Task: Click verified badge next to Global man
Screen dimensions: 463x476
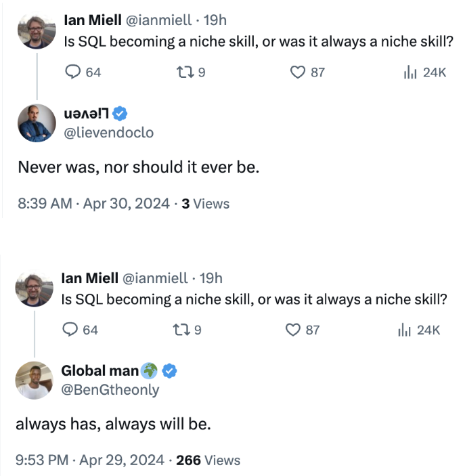Action: point(172,370)
